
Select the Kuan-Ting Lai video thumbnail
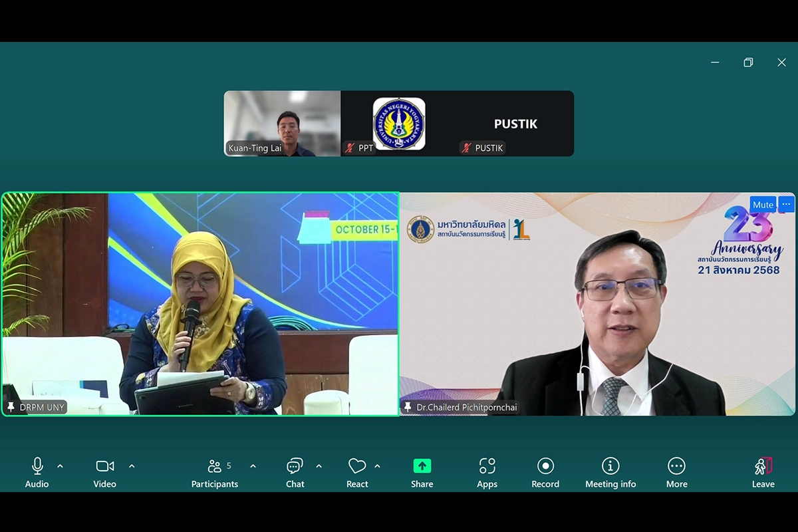(x=282, y=124)
